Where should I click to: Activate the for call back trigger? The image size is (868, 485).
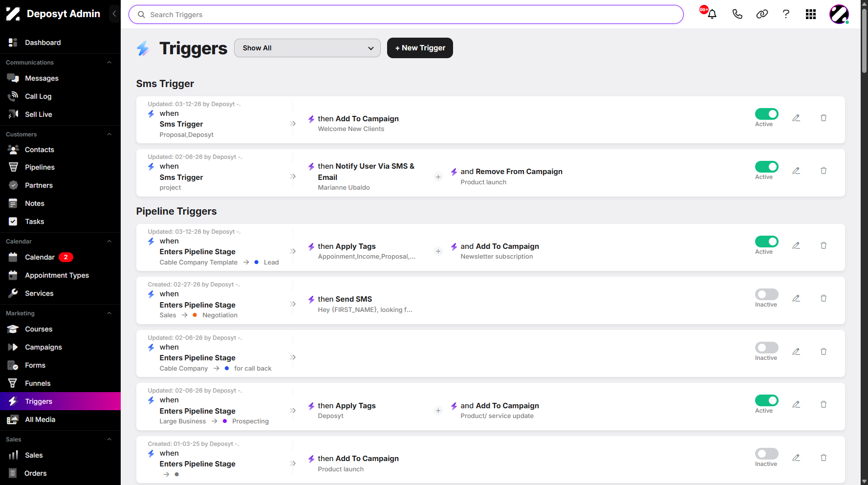767,348
